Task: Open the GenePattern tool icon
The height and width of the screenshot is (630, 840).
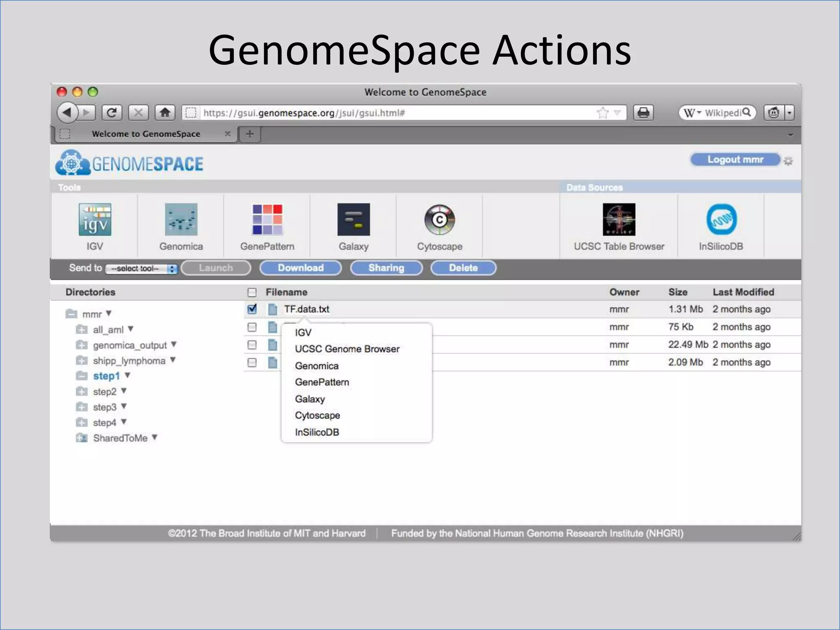Action: tap(267, 219)
